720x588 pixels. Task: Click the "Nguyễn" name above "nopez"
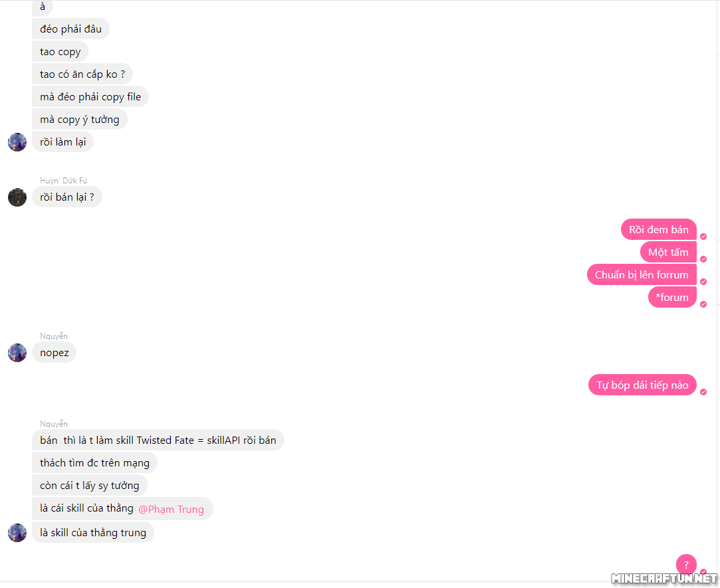[x=54, y=336]
